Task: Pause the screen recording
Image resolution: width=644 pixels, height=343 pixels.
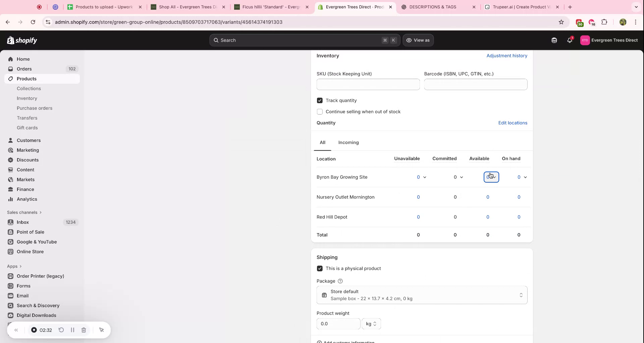Action: coord(72,330)
